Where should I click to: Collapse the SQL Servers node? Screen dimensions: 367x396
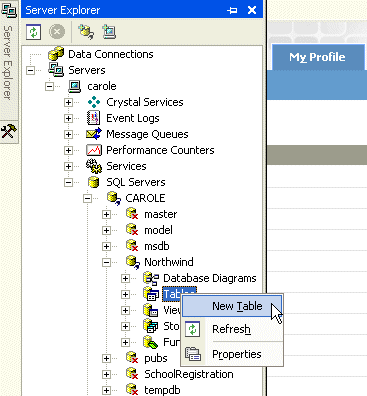pyautogui.click(x=68, y=182)
